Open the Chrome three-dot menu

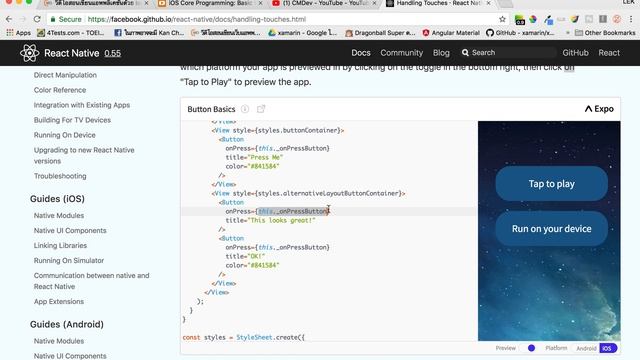pos(631,19)
